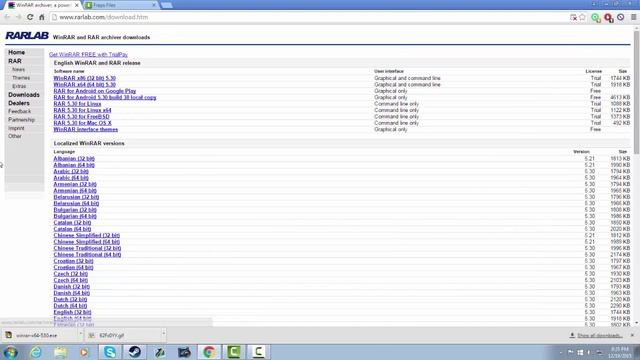Open Imprint in the sidebar

tap(16, 128)
